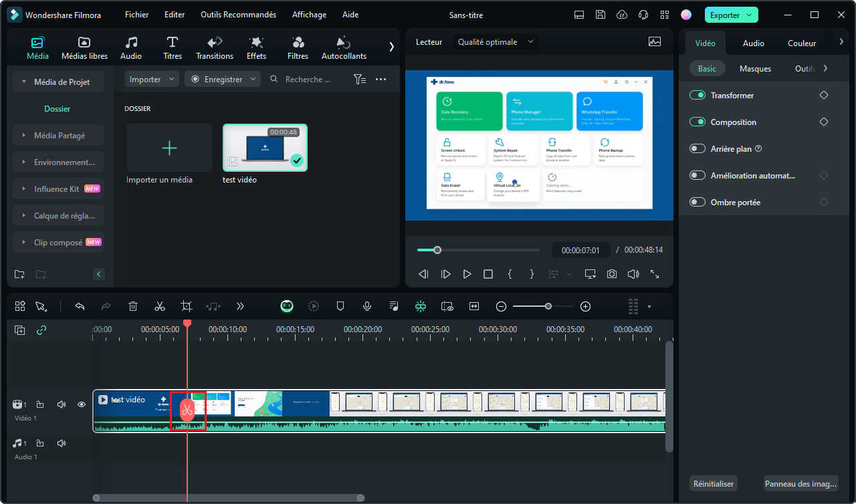This screenshot has height=504, width=856.
Task: Select the test vidéo thumbnail
Action: click(x=265, y=148)
